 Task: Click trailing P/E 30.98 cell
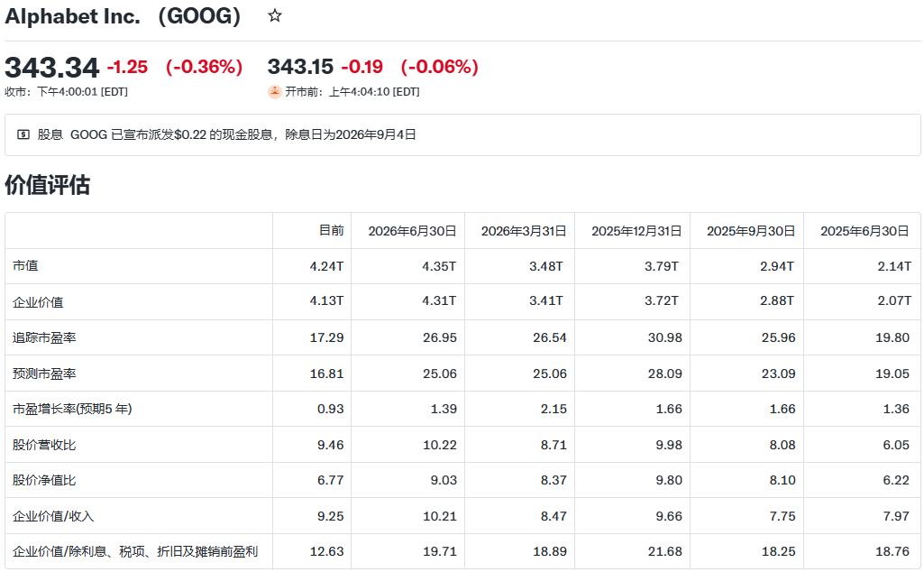(x=665, y=338)
